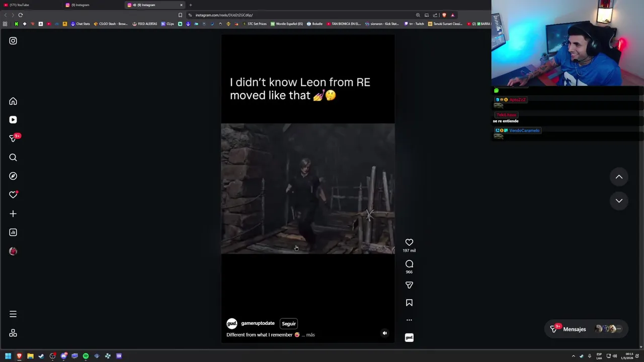Show hidden system tray icons
The width and height of the screenshot is (644, 362).
[573, 356]
